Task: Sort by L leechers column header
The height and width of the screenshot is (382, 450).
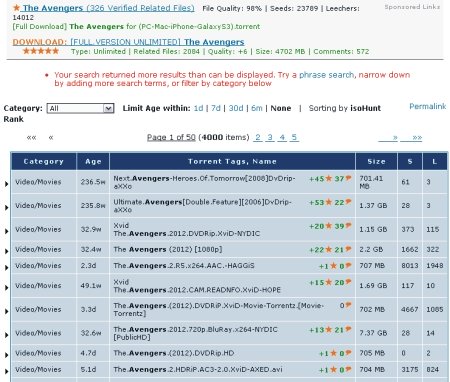Action: click(x=434, y=161)
